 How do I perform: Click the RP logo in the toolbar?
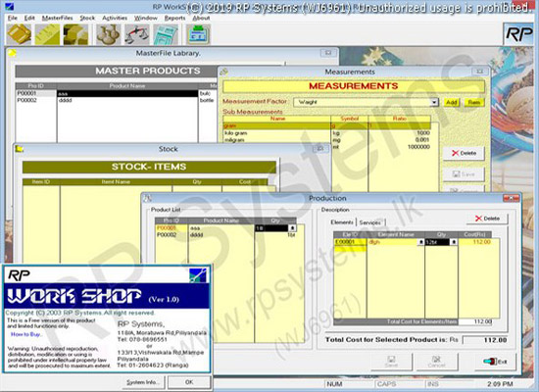point(518,34)
